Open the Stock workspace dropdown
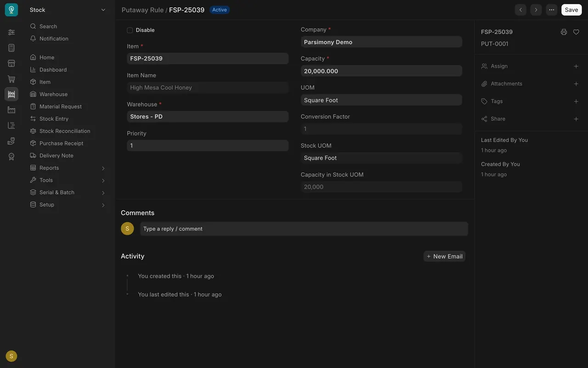The height and width of the screenshot is (368, 588). tap(68, 10)
